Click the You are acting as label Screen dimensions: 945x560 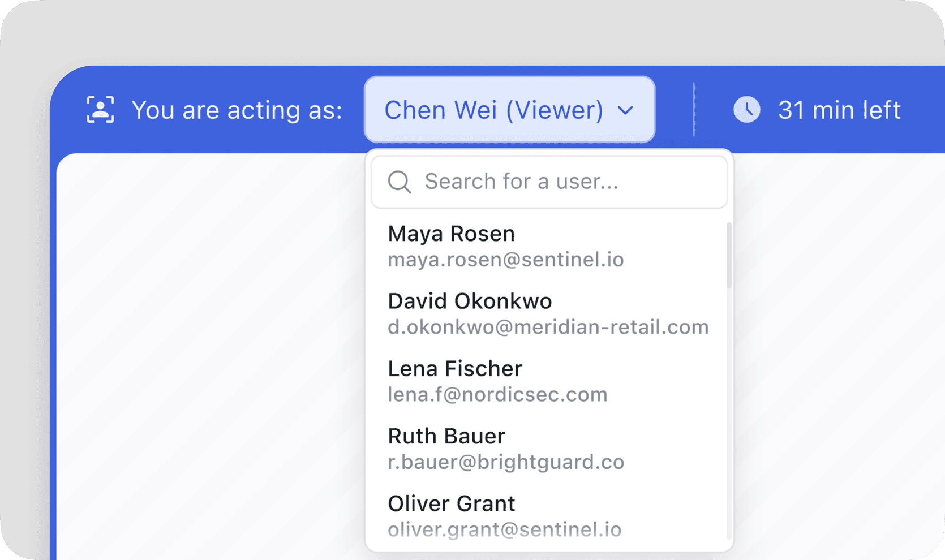237,110
